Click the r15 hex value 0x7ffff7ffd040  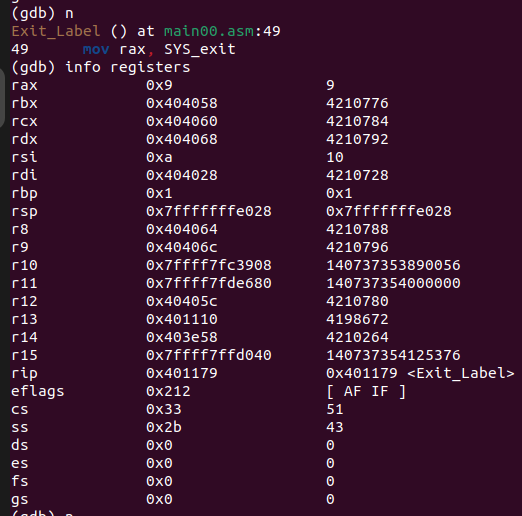pos(209,355)
